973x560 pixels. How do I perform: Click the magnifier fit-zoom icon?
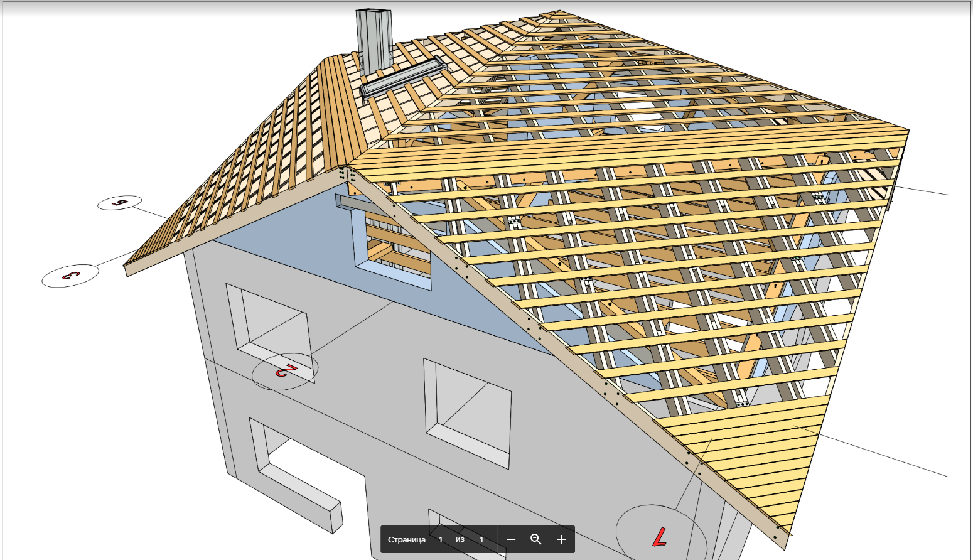pyautogui.click(x=536, y=539)
